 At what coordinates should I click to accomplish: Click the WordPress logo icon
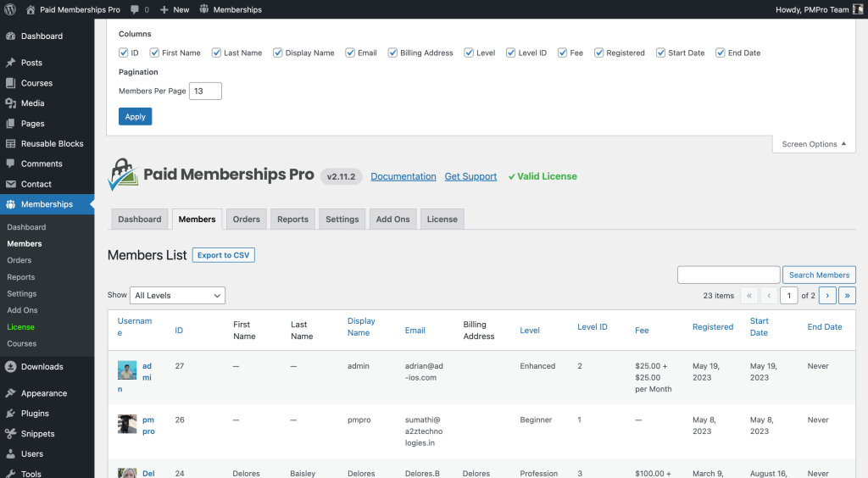[10, 9]
